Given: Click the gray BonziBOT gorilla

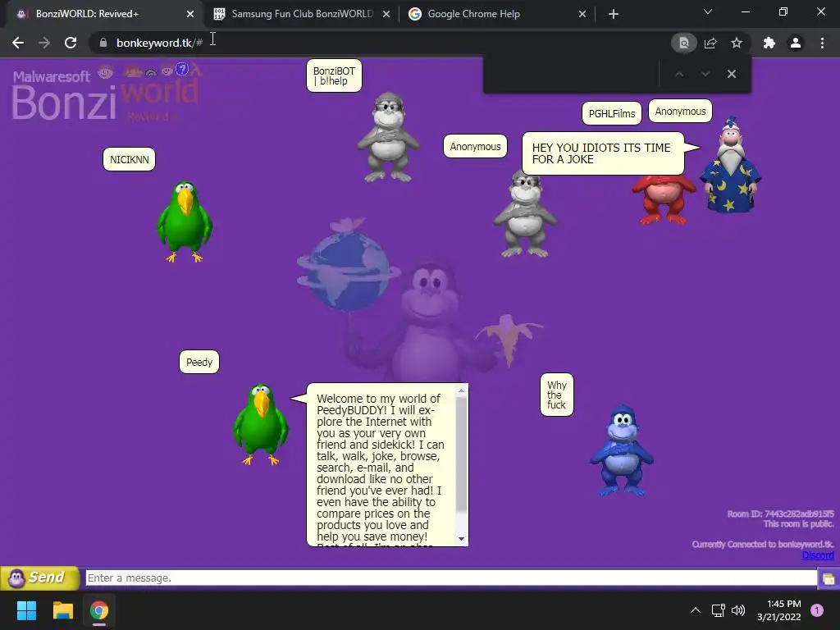Looking at the screenshot, I should tap(388, 138).
